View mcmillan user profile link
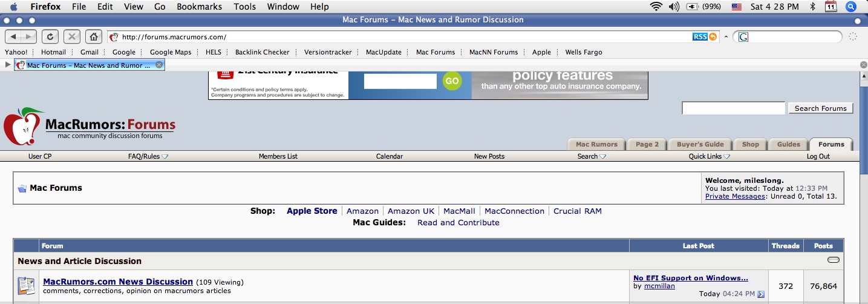Screen dimensions: 868x304 [659, 286]
